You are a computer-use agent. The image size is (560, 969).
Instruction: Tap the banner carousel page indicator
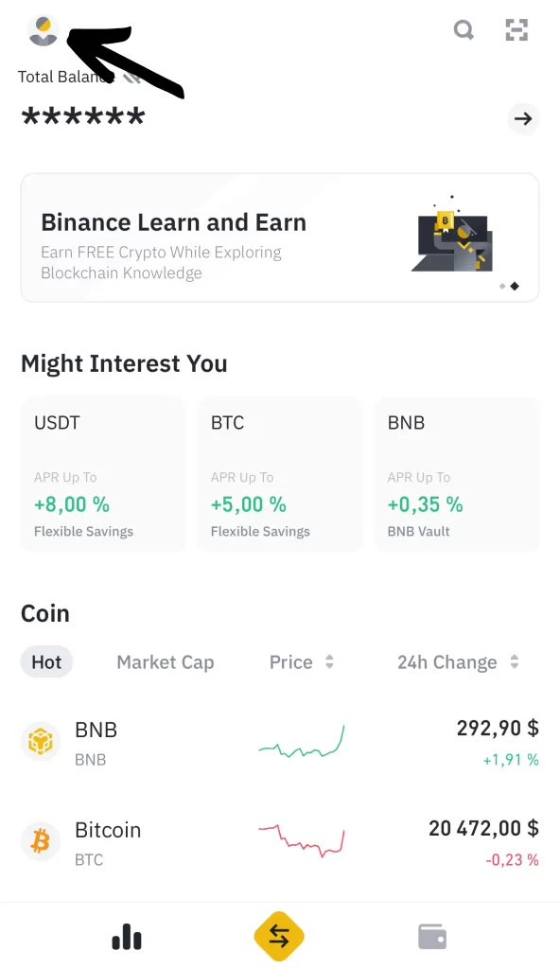click(509, 286)
